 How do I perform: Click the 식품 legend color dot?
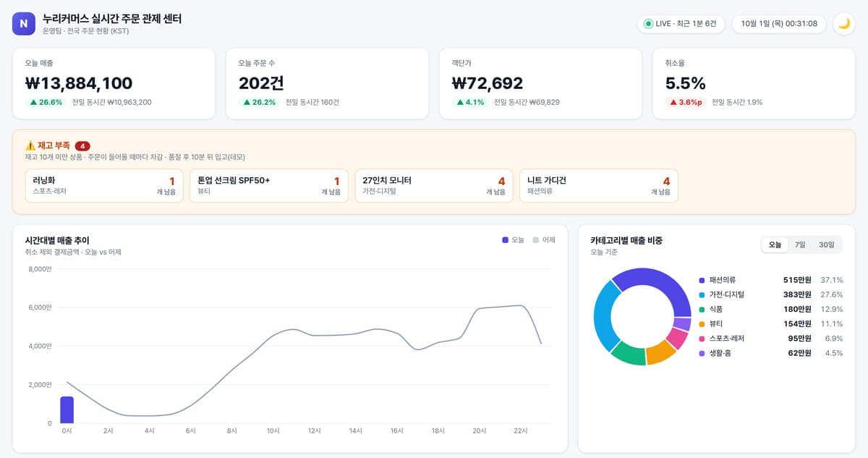click(x=702, y=309)
